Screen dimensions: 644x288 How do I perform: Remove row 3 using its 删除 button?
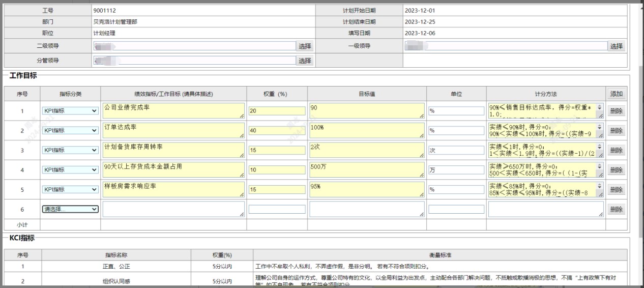[x=616, y=150]
